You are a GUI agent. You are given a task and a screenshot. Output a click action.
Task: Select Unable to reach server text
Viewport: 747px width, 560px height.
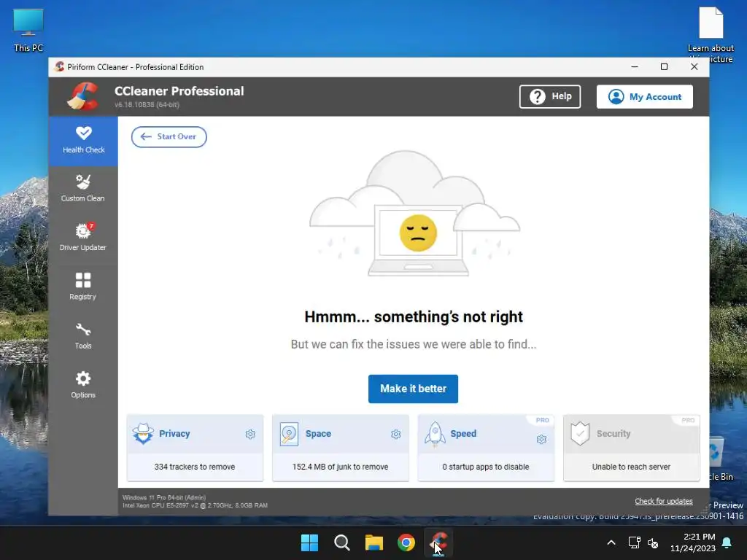coord(631,467)
